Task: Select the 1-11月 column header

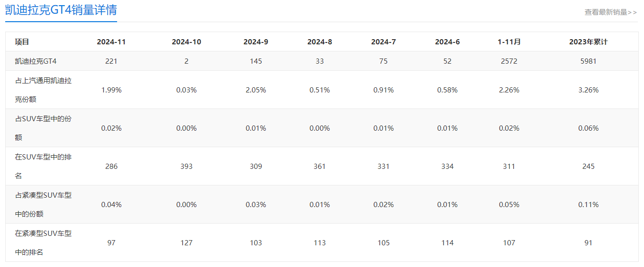Action: click(509, 42)
